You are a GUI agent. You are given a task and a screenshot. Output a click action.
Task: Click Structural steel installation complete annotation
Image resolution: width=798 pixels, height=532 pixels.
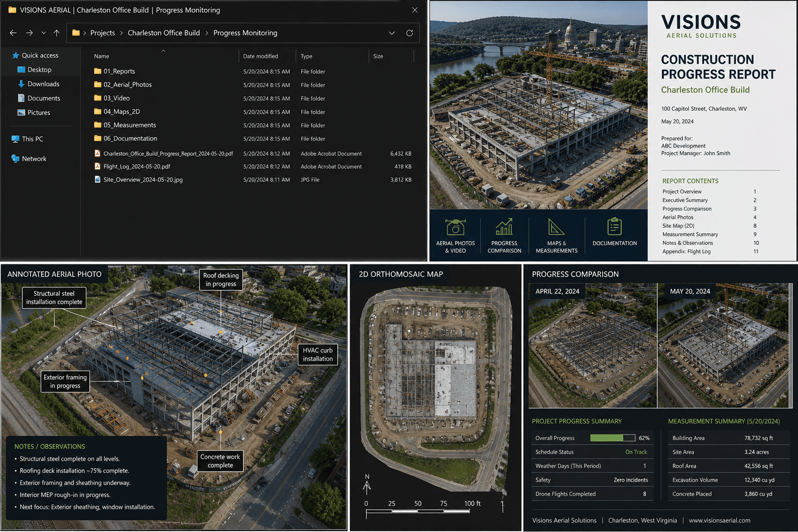54,298
